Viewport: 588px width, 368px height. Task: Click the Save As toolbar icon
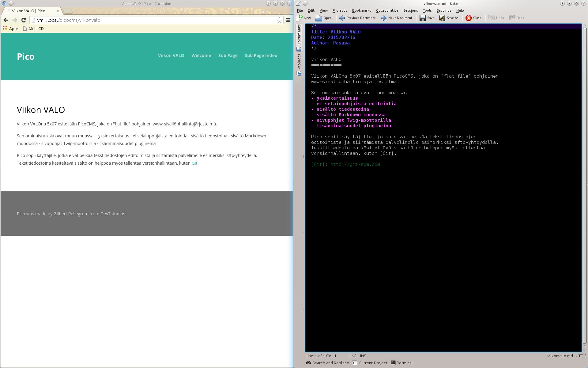coord(442,18)
